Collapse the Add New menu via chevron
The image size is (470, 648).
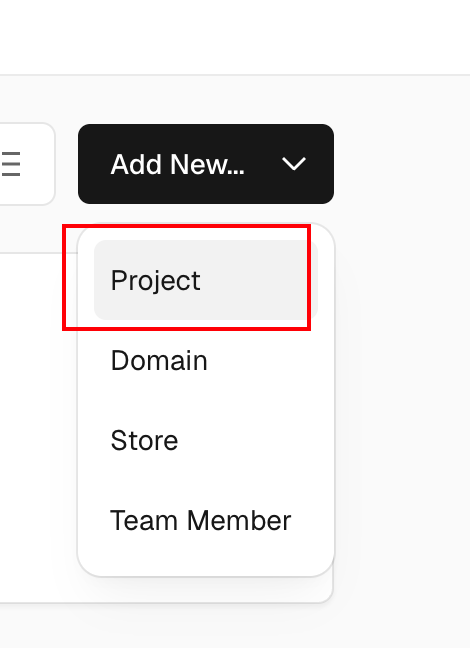(293, 164)
